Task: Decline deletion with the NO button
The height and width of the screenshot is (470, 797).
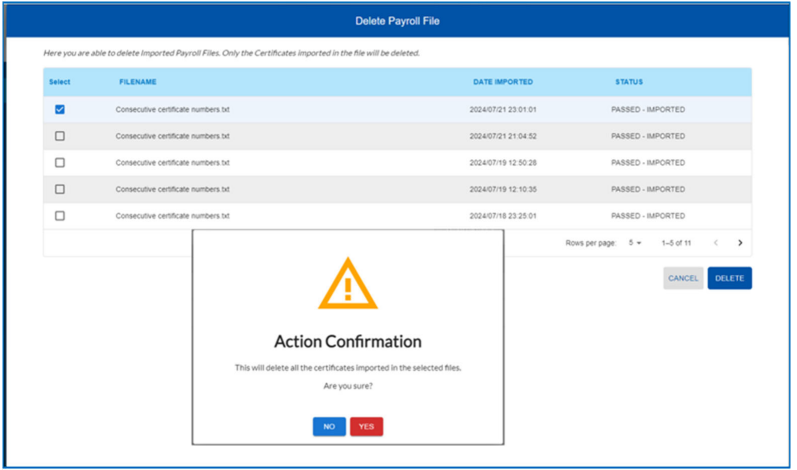Action: (329, 427)
